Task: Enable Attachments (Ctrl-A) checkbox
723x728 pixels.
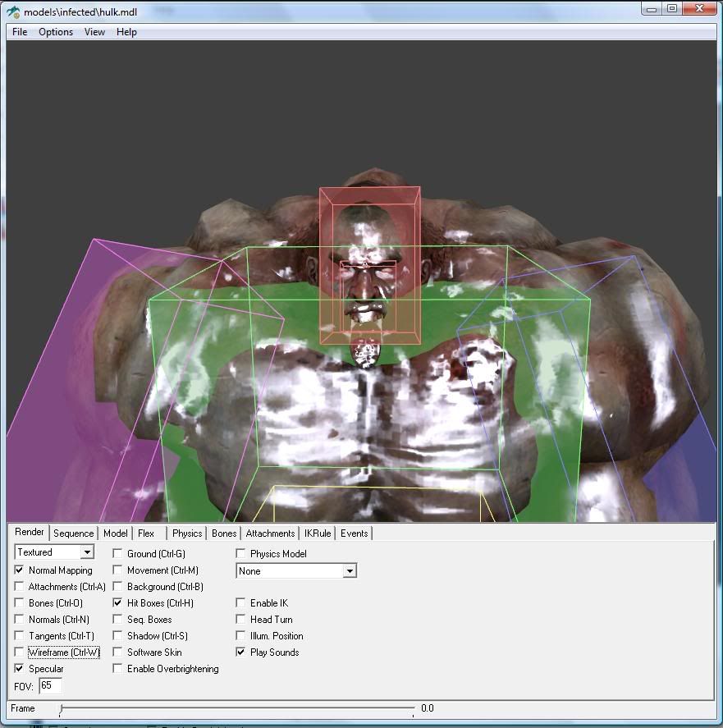Action: click(19, 586)
